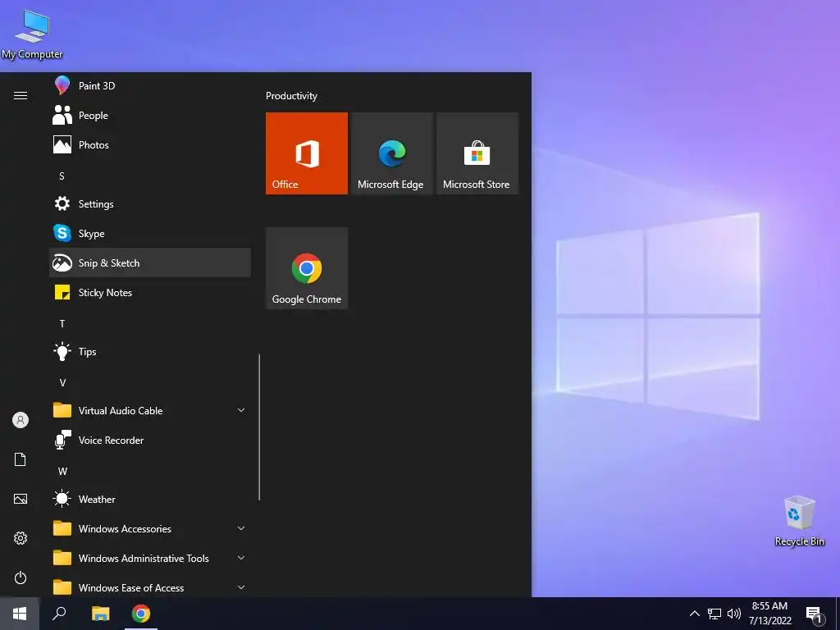
Task: Click the letter T section header
Action: [x=62, y=323]
